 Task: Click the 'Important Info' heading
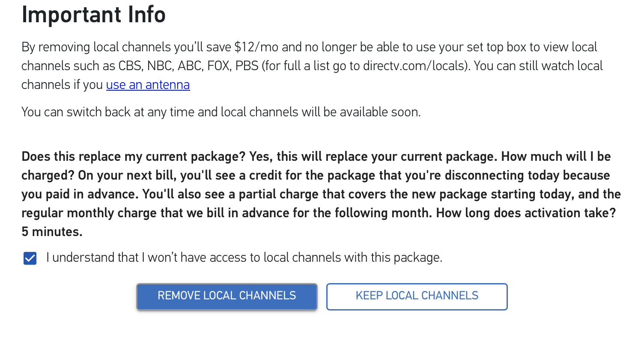click(93, 15)
